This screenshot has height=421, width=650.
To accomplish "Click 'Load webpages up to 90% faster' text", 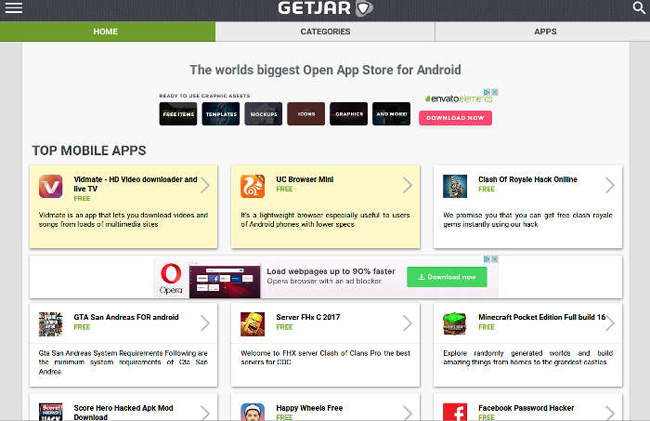I will 331,271.
